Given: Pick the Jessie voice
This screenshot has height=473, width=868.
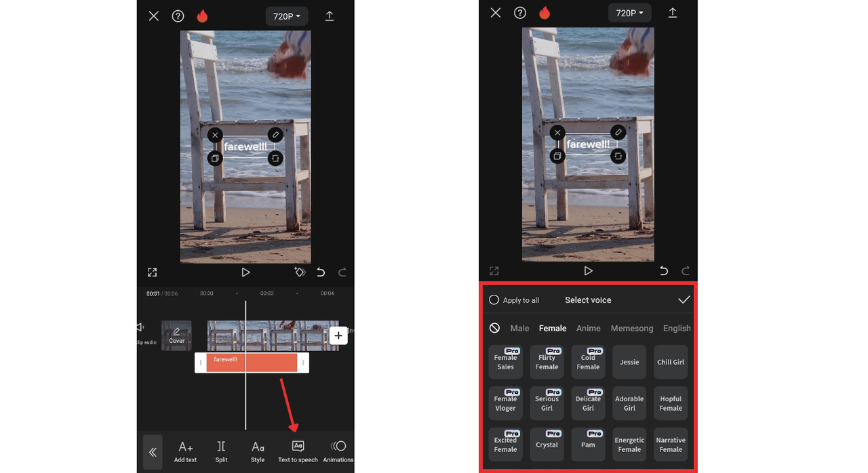Looking at the screenshot, I should click(629, 362).
